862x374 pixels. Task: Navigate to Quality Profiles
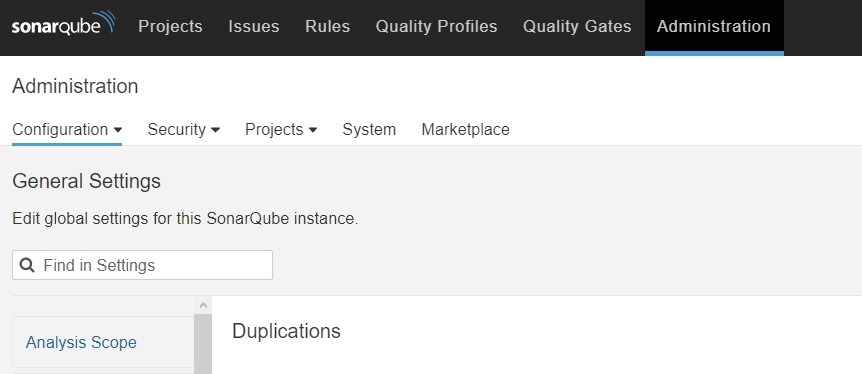coord(436,26)
